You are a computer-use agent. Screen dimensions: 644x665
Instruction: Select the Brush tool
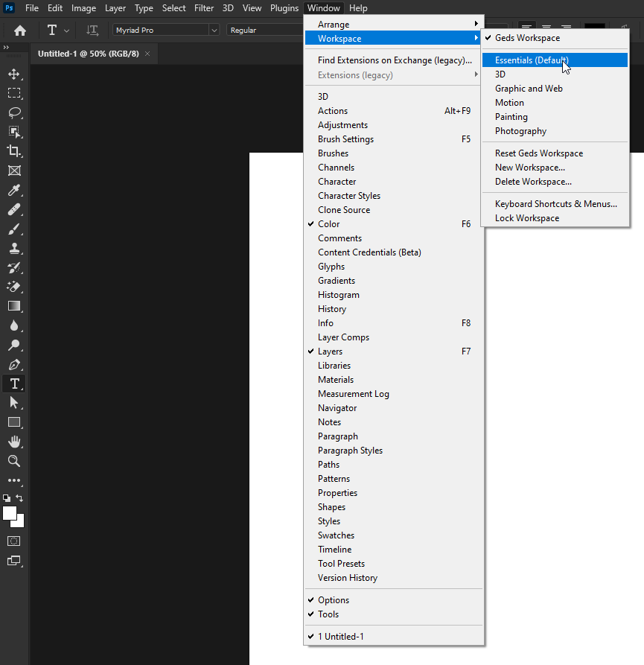[x=14, y=229]
